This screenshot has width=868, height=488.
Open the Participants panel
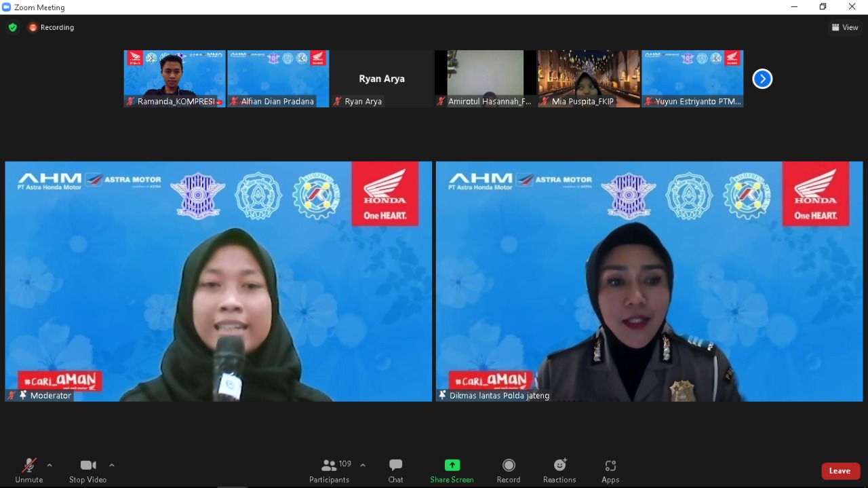(330, 466)
